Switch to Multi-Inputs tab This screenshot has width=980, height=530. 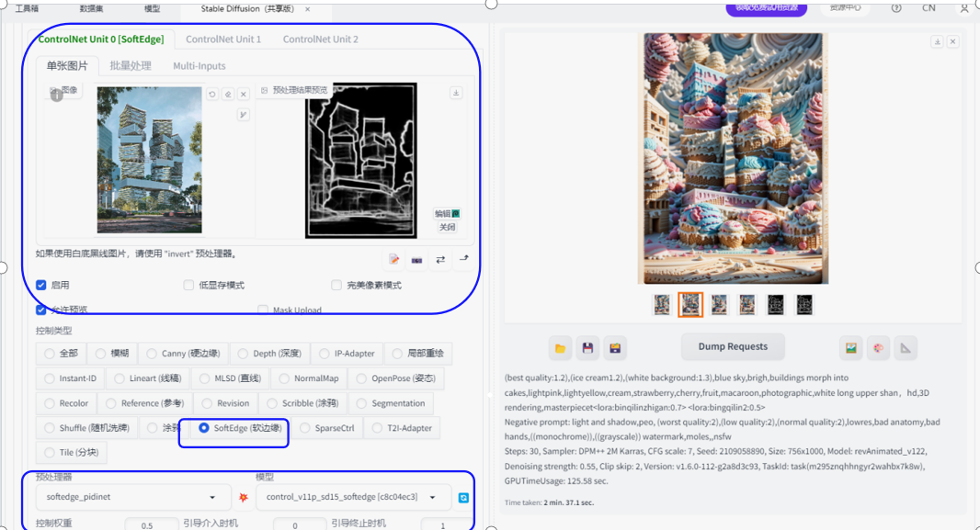coord(199,65)
